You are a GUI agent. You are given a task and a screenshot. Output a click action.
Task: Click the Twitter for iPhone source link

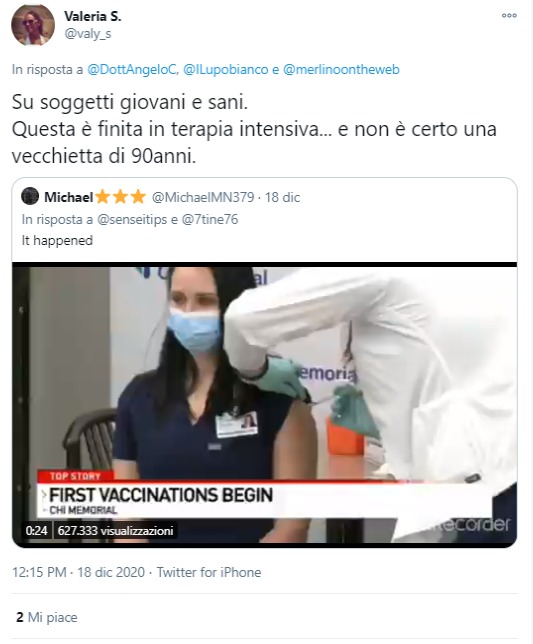tap(209, 572)
